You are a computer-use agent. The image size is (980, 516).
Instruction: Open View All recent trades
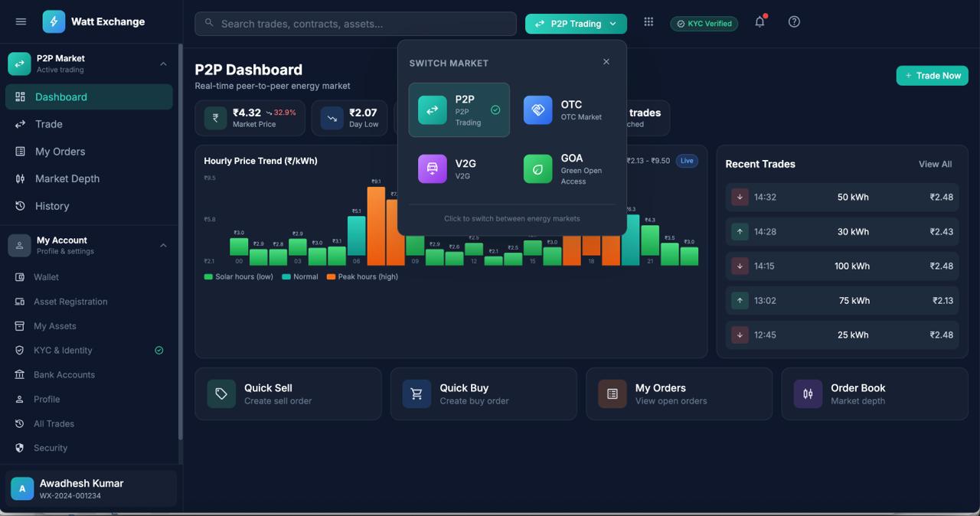pos(935,164)
